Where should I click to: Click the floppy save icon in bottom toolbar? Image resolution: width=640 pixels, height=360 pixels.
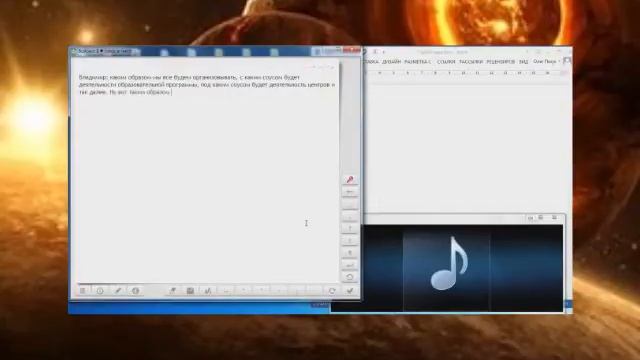pos(190,291)
